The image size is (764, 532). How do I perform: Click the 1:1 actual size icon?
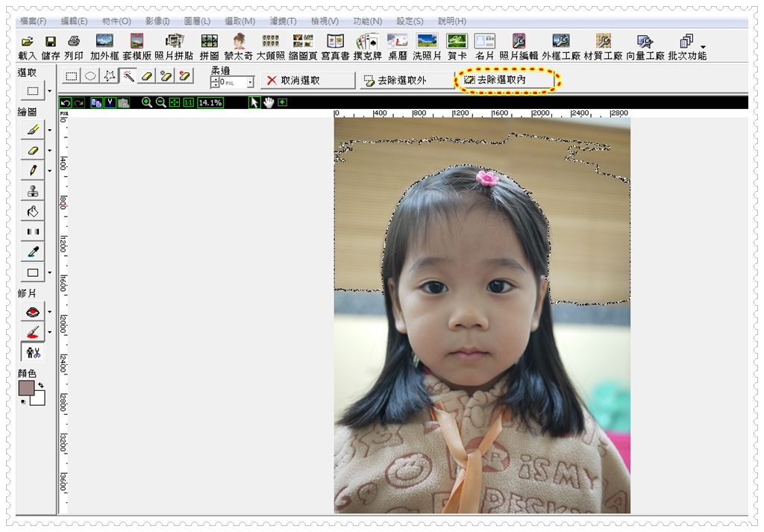pos(189,102)
